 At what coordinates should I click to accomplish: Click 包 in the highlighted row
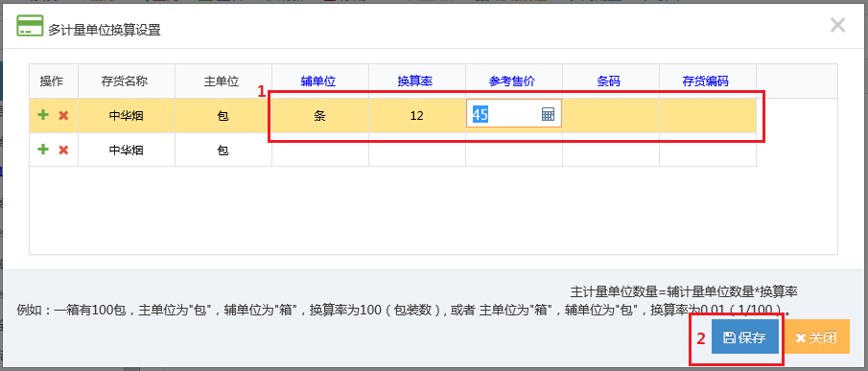click(x=223, y=116)
